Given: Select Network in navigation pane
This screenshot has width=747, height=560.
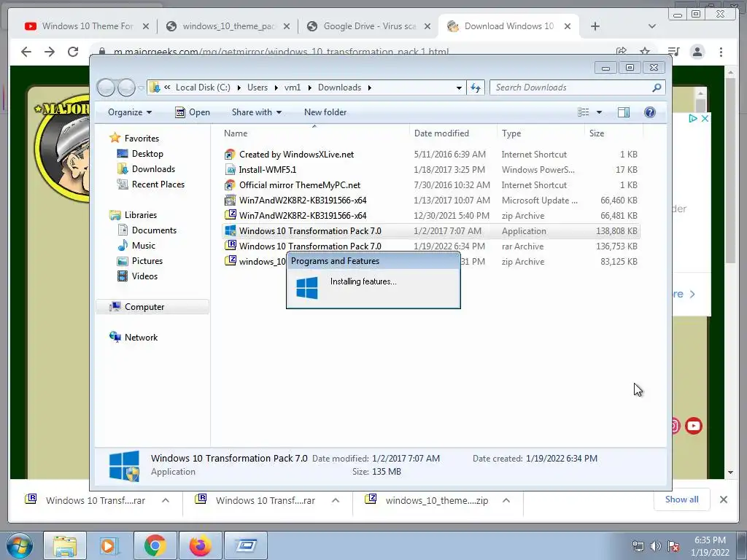Looking at the screenshot, I should coord(141,338).
